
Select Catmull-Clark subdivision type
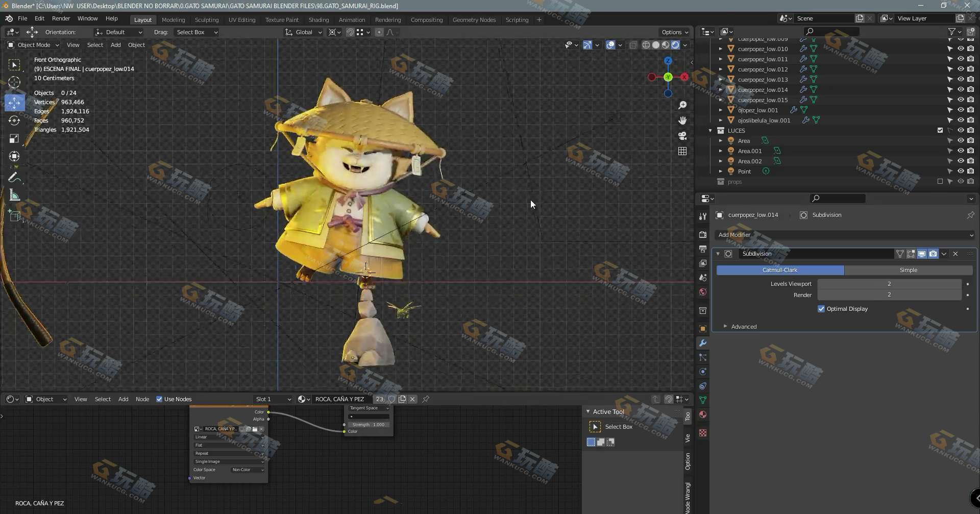pos(780,270)
